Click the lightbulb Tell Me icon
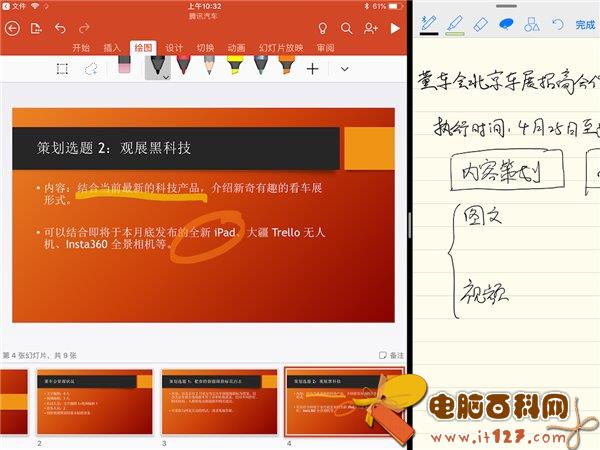This screenshot has height=450, width=600. (322, 28)
